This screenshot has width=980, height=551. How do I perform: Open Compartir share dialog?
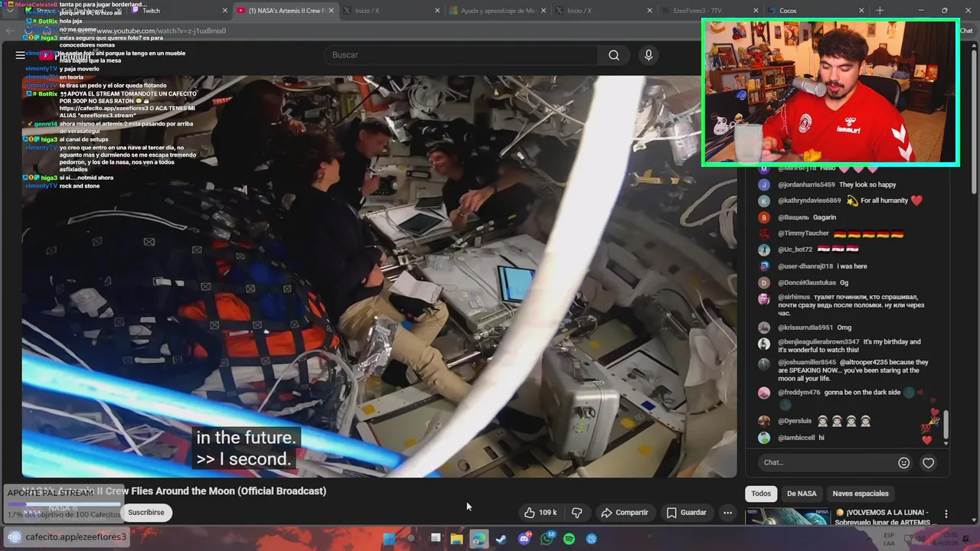(624, 513)
